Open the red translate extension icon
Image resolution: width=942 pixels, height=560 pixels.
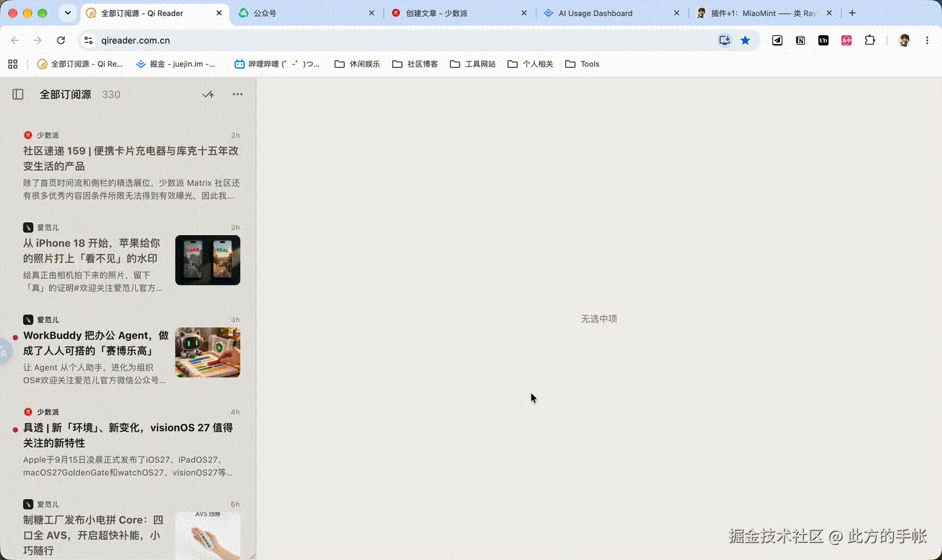(847, 40)
